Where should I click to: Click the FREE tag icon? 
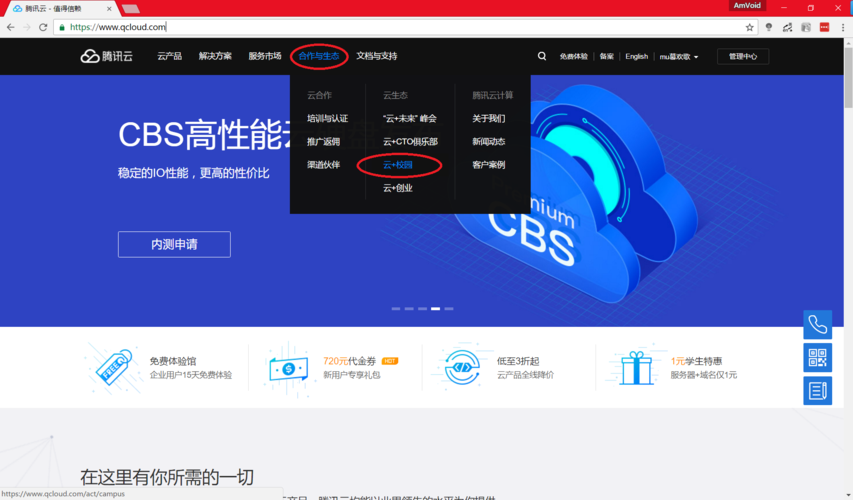pos(113,367)
